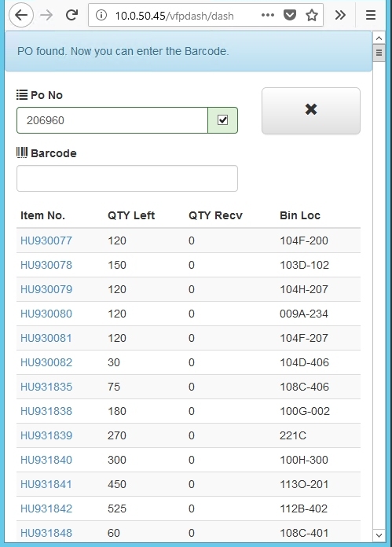Click the PO number confirm checkmark

click(x=223, y=120)
